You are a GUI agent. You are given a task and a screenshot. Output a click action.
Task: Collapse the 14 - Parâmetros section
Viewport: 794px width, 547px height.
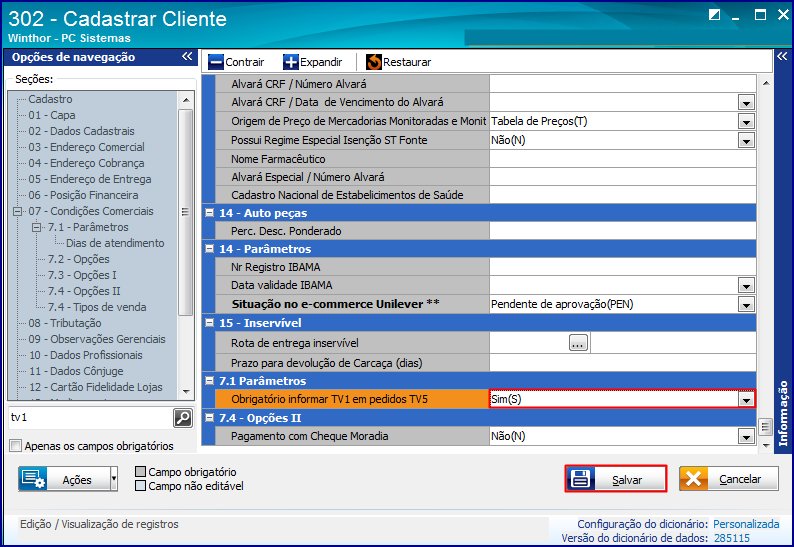click(209, 249)
